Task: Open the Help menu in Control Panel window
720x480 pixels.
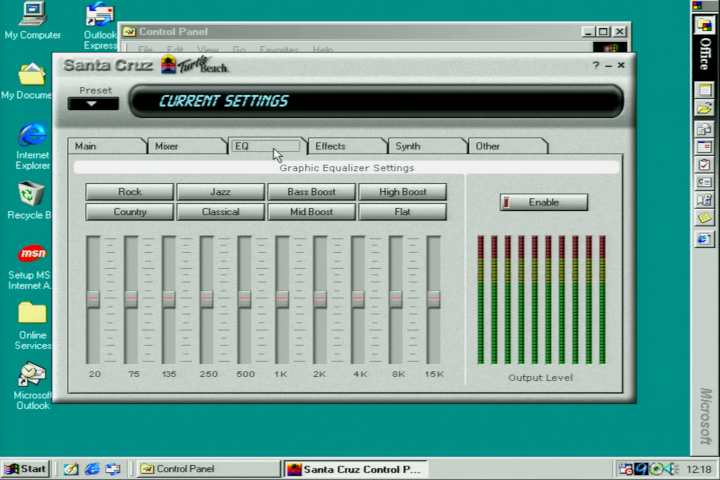Action: [x=322, y=49]
